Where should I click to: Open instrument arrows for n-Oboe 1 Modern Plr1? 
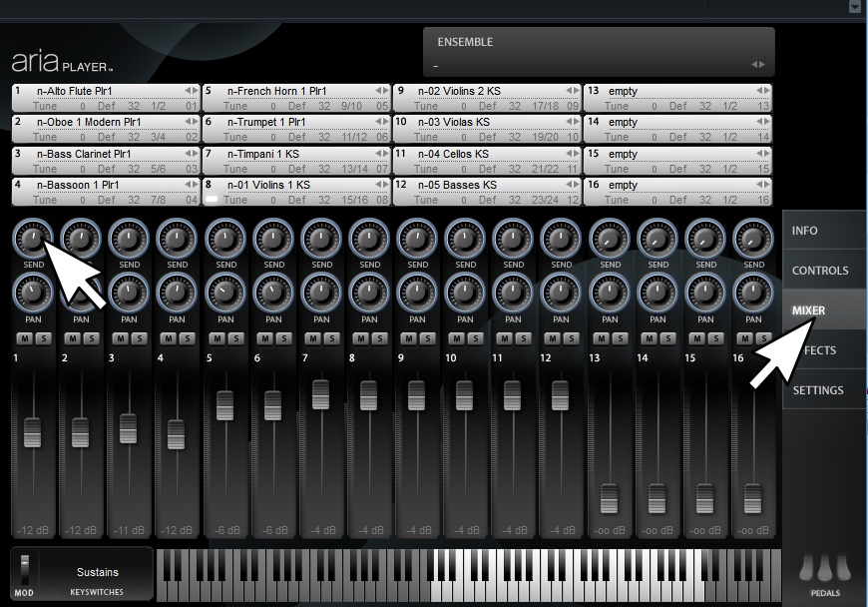[x=192, y=121]
